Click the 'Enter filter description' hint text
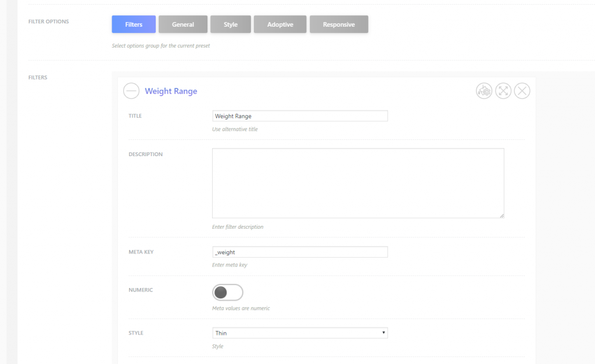The image size is (595, 364). pos(238,227)
